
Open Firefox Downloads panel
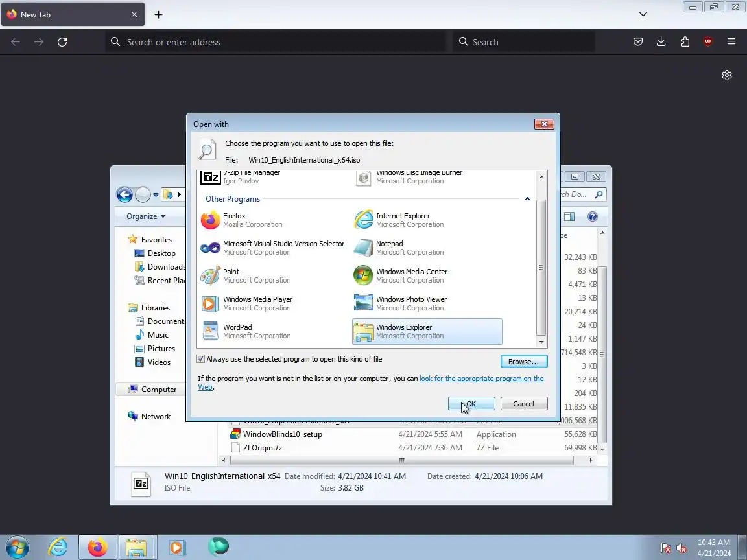(661, 42)
